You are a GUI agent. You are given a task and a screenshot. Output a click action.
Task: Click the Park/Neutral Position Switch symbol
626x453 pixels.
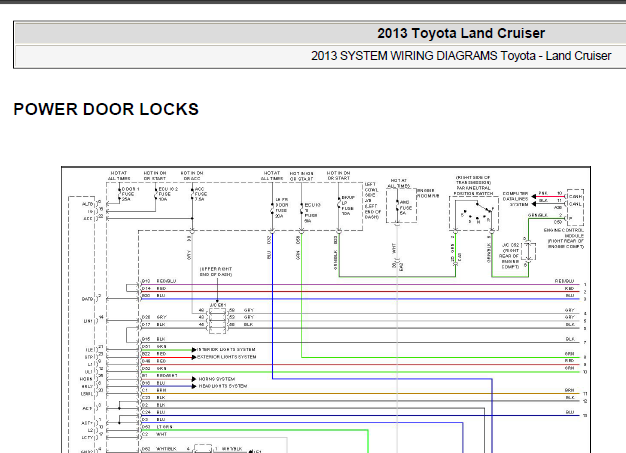[474, 213]
